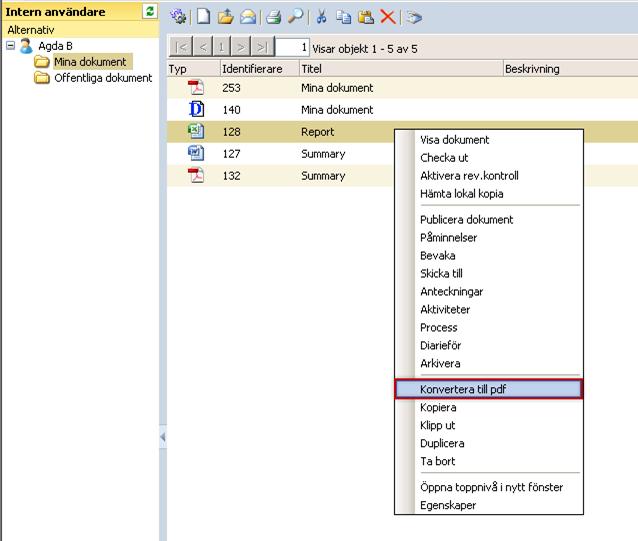Choose Egenskaper in context menu

tap(489, 505)
